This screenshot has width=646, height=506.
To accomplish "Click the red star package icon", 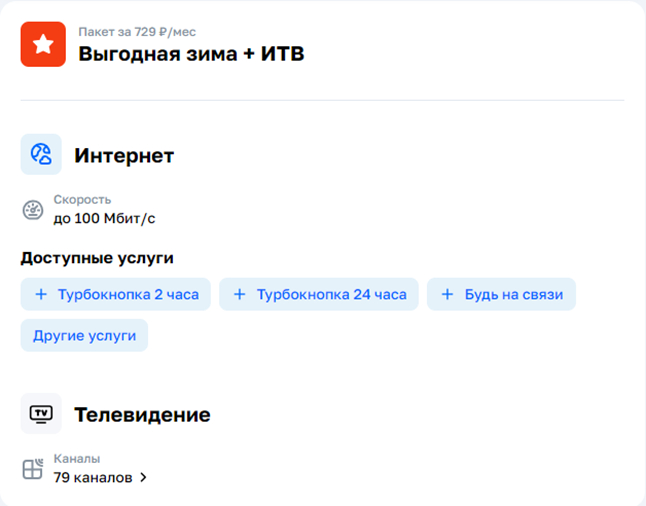I will [x=43, y=44].
